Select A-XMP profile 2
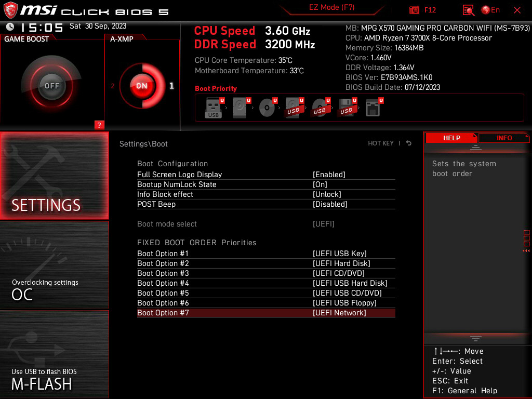 [112, 86]
